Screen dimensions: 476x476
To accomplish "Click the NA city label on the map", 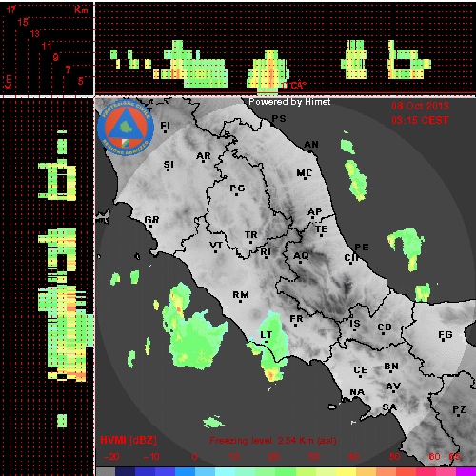I will (x=357, y=392).
